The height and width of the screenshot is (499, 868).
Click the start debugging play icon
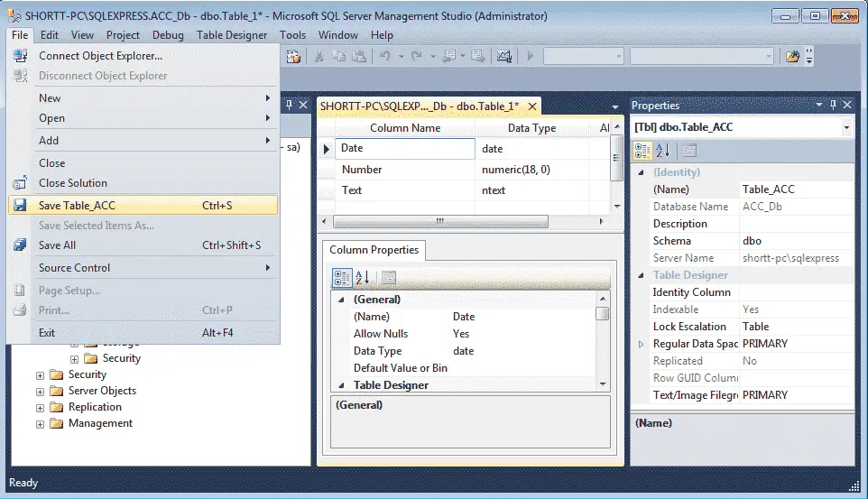pos(531,56)
